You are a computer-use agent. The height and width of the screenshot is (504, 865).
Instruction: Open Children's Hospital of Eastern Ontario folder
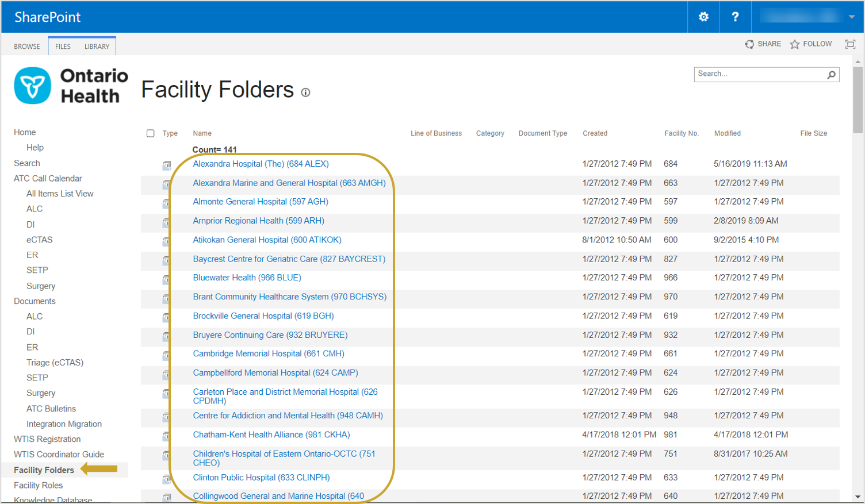click(x=284, y=458)
